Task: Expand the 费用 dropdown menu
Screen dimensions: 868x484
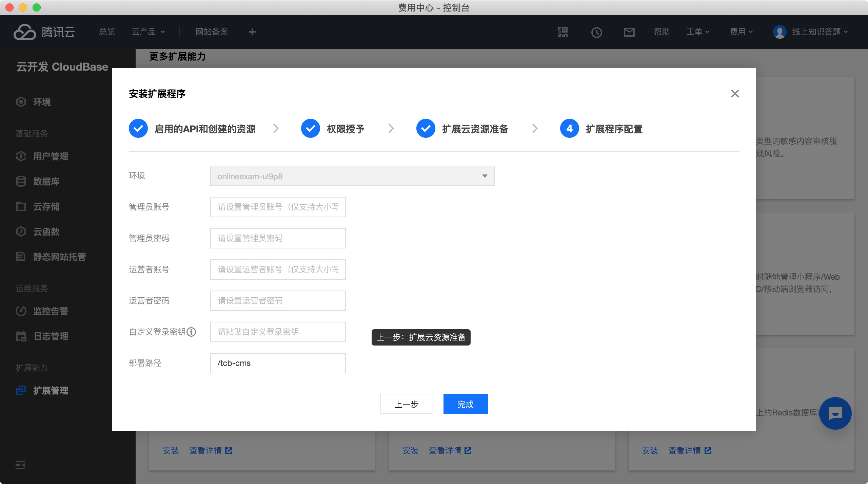Action: coord(741,32)
